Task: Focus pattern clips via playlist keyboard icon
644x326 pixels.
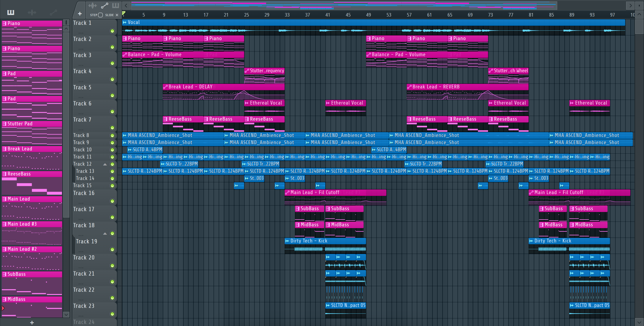Action: click(x=116, y=6)
